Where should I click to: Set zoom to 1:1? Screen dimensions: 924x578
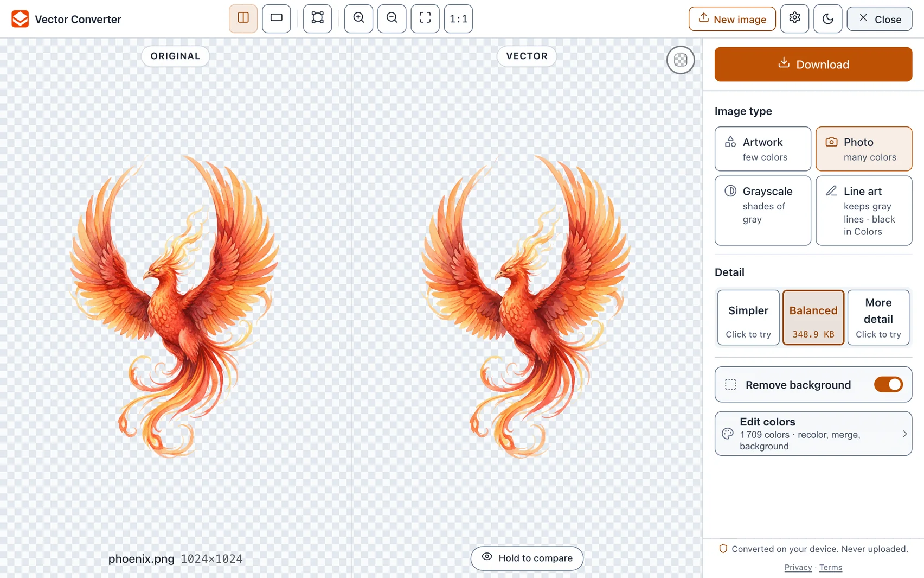point(458,18)
